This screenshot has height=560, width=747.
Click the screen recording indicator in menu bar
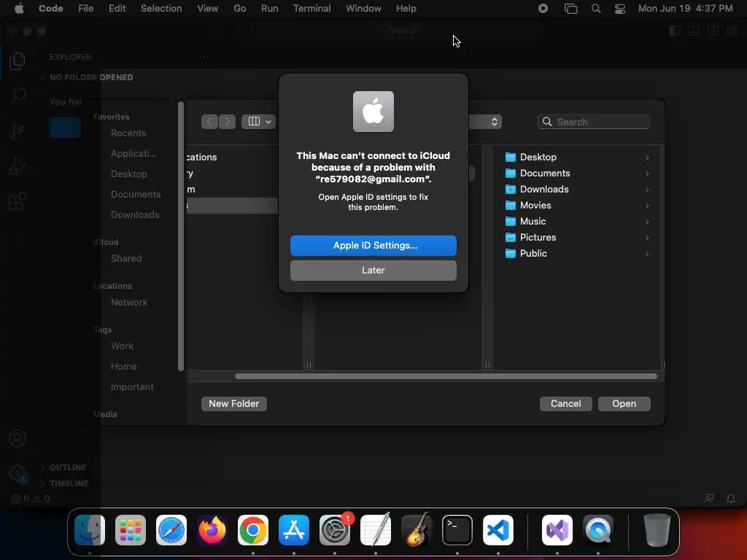(543, 9)
